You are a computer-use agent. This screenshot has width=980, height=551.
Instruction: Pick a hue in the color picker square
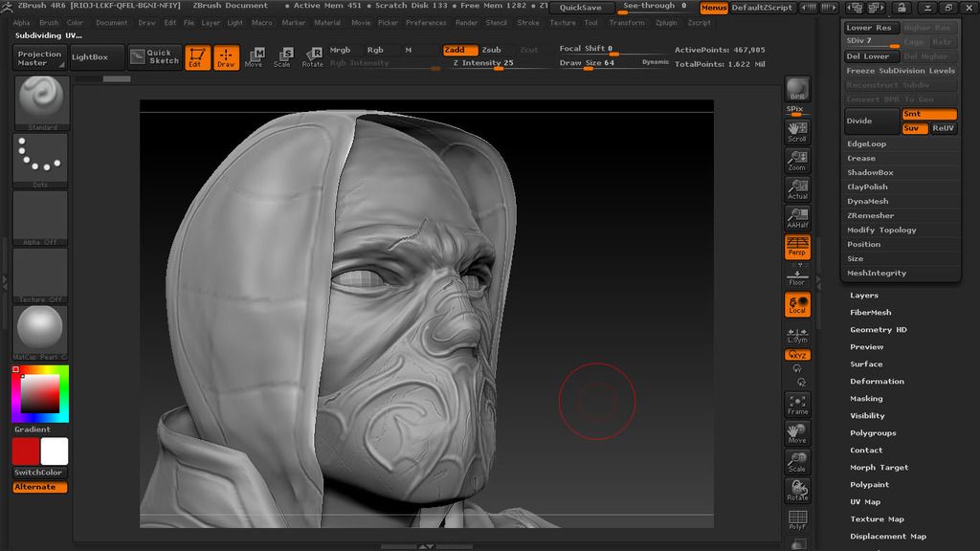[40, 394]
